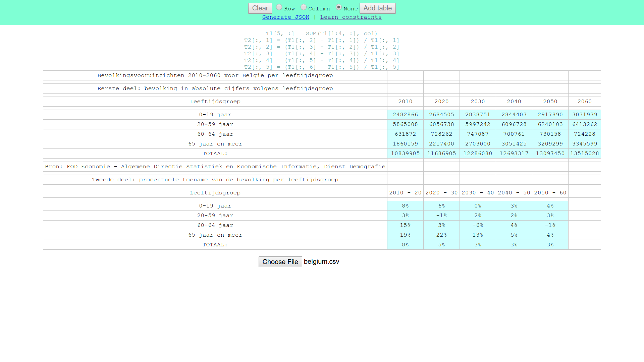Screen dimensions: 644x362
Task: Select the Column radio option
Action: tap(304, 7)
